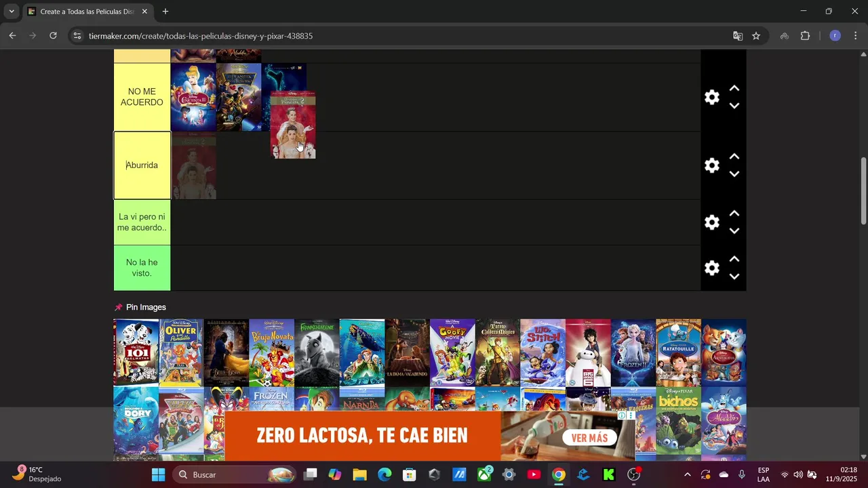Open Microsoft Store from taskbar
This screenshot has width=868, height=488.
click(x=410, y=474)
